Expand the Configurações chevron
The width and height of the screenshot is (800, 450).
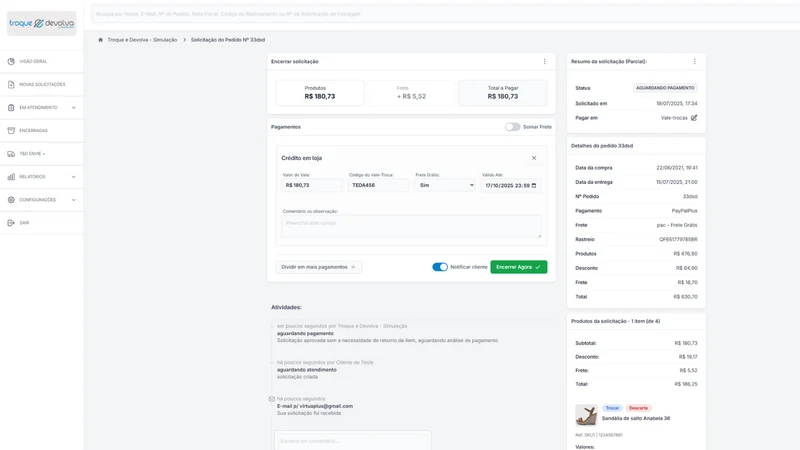tap(73, 199)
